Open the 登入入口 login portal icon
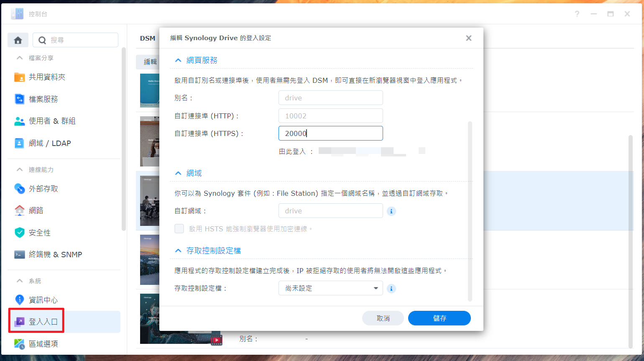The width and height of the screenshot is (644, 361). 20,322
